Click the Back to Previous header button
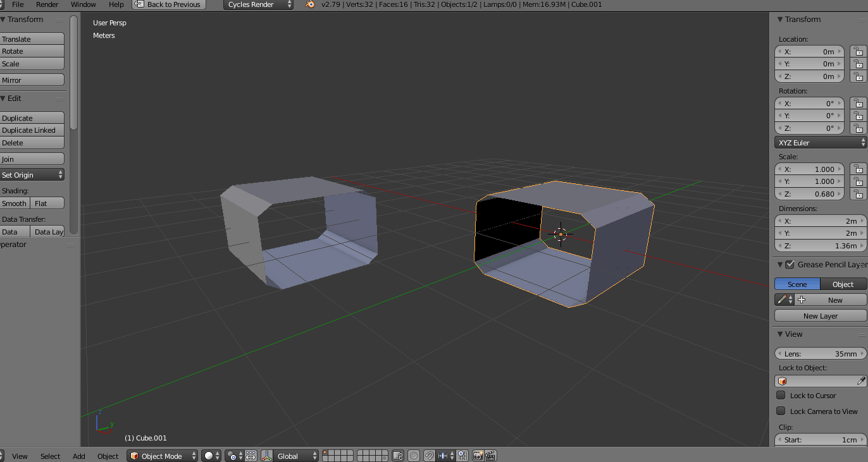The height and width of the screenshot is (462, 868). point(168,4)
